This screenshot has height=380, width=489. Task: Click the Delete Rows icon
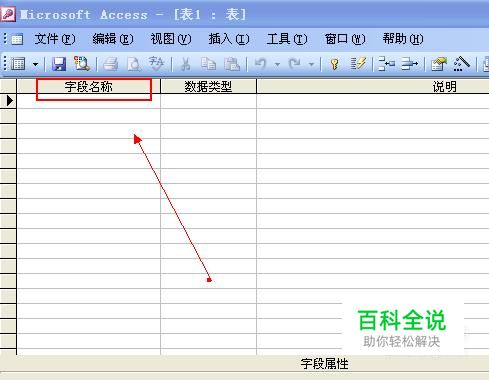409,64
